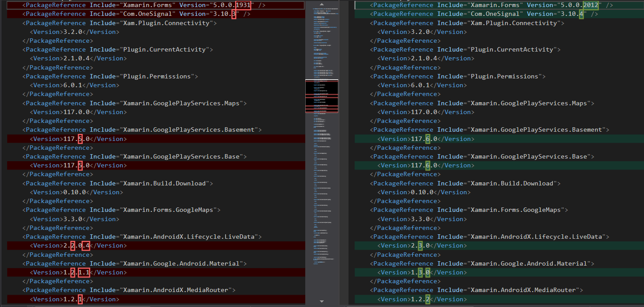Click GooglePlayServices.Base include in the right pane

coord(482,156)
